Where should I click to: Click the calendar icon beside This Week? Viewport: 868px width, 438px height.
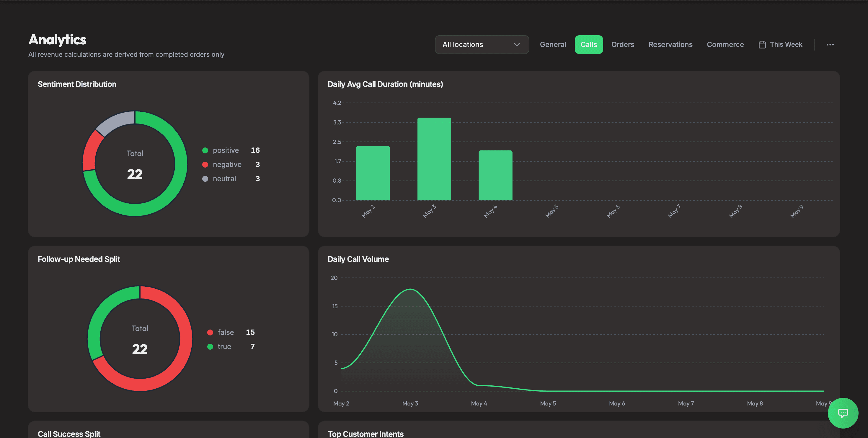(762, 45)
